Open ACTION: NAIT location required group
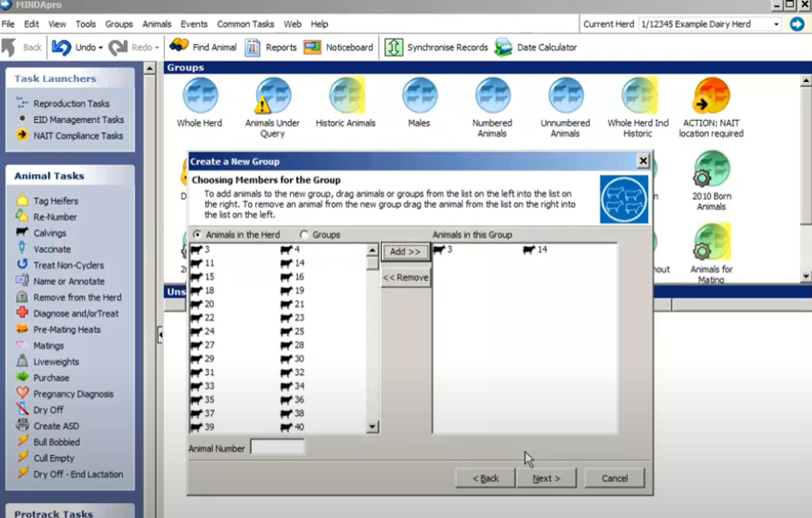The image size is (812, 518). (x=712, y=96)
